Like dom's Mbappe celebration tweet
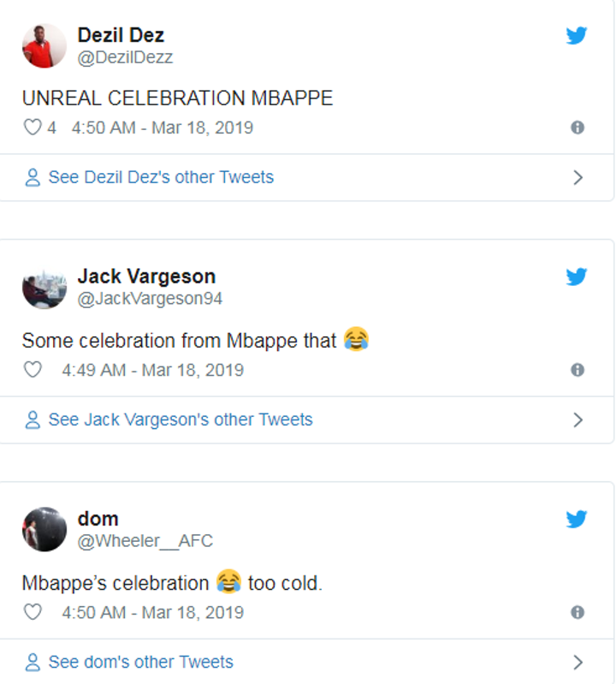 [x=33, y=612]
